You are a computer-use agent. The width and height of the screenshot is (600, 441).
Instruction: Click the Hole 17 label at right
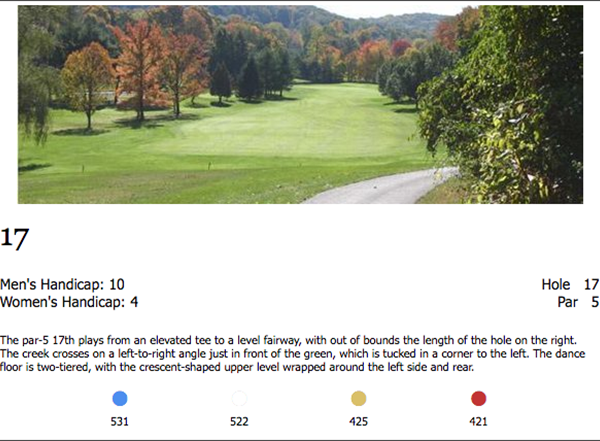[x=569, y=285]
